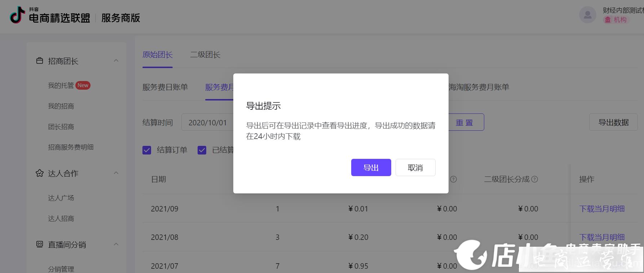Open 招商服务费明细 in the sidebar
Screen dimensions: 644x273
(x=71, y=147)
